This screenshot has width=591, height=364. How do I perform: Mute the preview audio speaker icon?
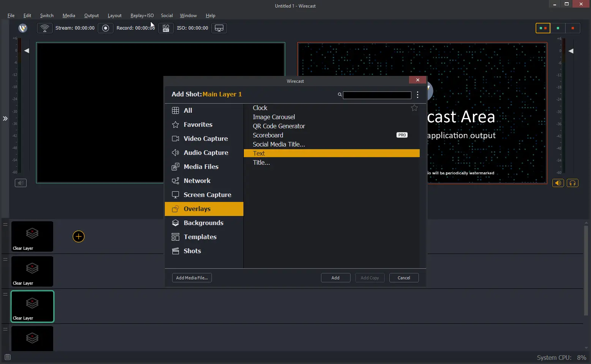point(21,183)
